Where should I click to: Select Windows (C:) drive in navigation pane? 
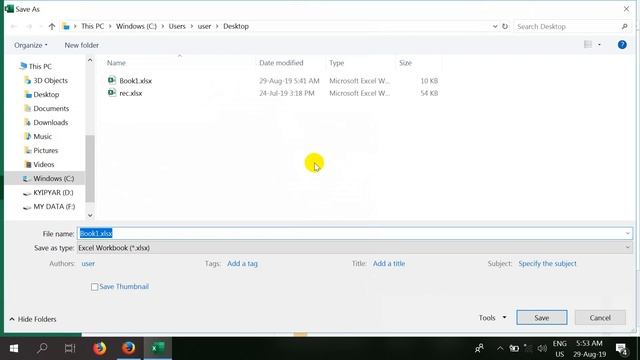click(x=53, y=178)
